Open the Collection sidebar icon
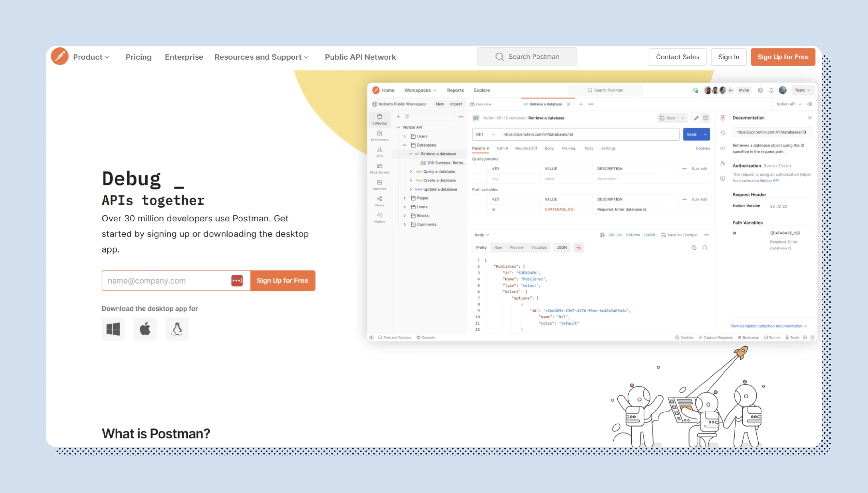 [x=379, y=119]
